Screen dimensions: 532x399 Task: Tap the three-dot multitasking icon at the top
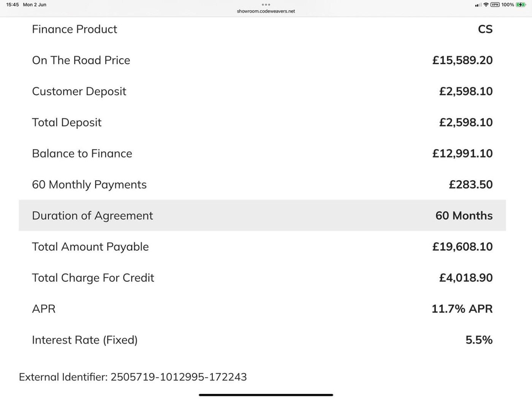coord(266,5)
